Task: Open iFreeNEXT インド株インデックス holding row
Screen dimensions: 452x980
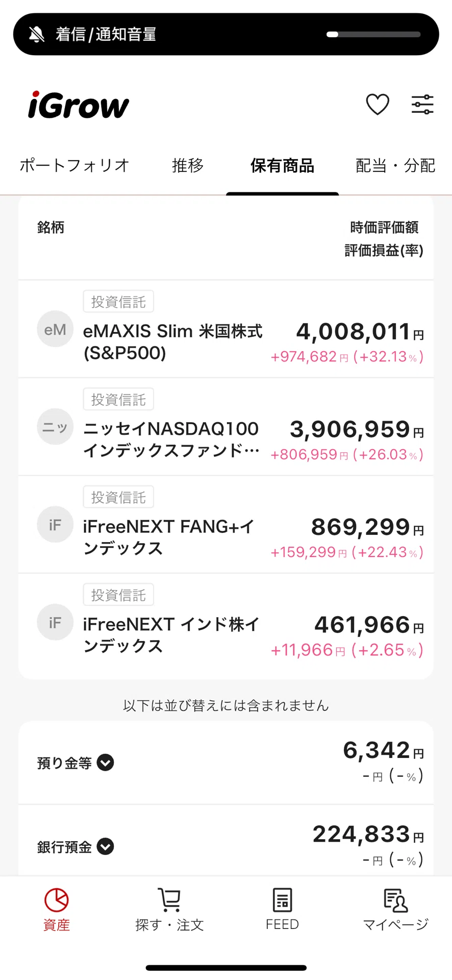Action: click(x=226, y=626)
